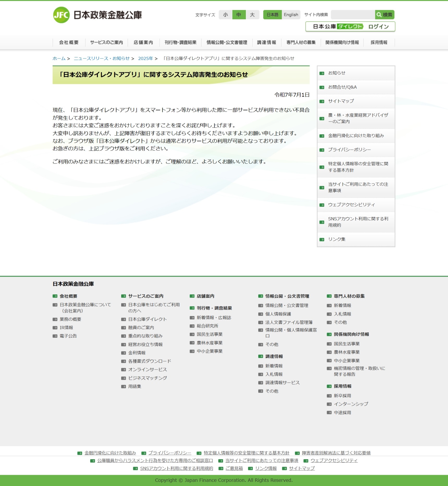Click arrow icon beside sidebar お知らせ
The width and height of the screenshot is (448, 486).
pyautogui.click(x=322, y=73)
